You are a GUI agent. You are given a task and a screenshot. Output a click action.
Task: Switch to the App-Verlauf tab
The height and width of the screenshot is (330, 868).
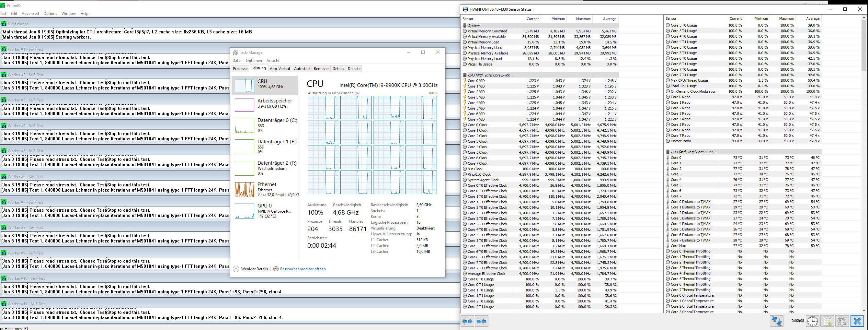[x=280, y=69]
